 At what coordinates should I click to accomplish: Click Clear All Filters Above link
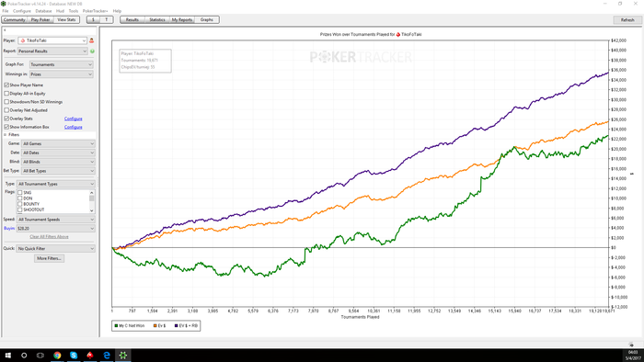point(49,237)
